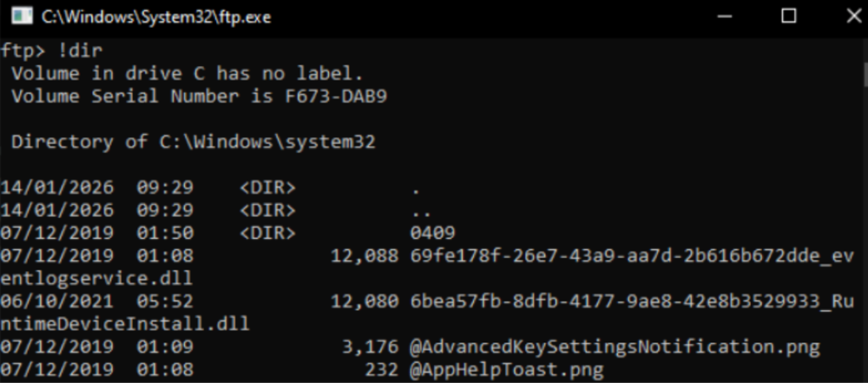
Task: Click the single-dot current directory entry
Action: pyautogui.click(x=415, y=187)
